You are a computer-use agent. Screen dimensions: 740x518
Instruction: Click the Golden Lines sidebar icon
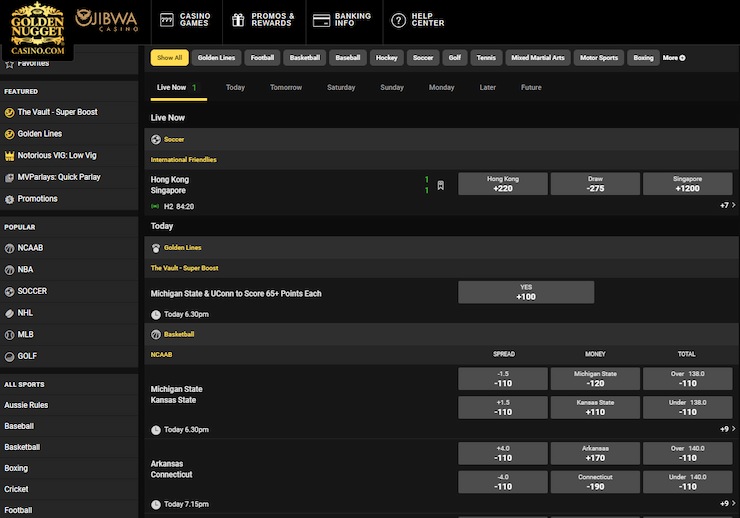9,134
